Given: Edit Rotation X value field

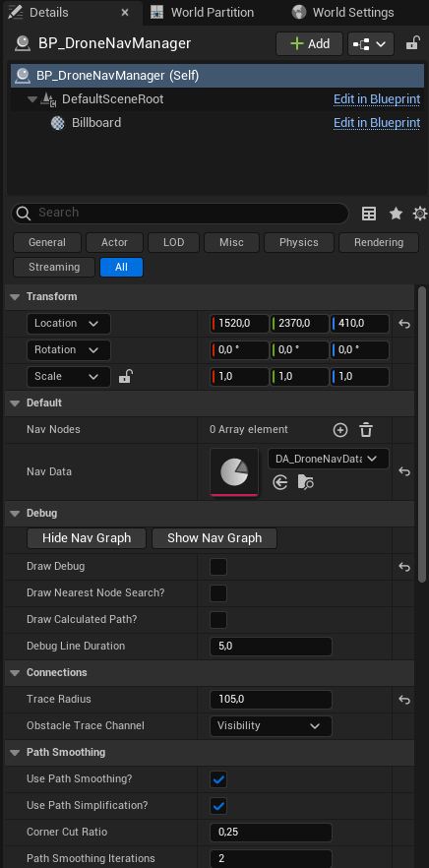Looking at the screenshot, I should point(239,350).
